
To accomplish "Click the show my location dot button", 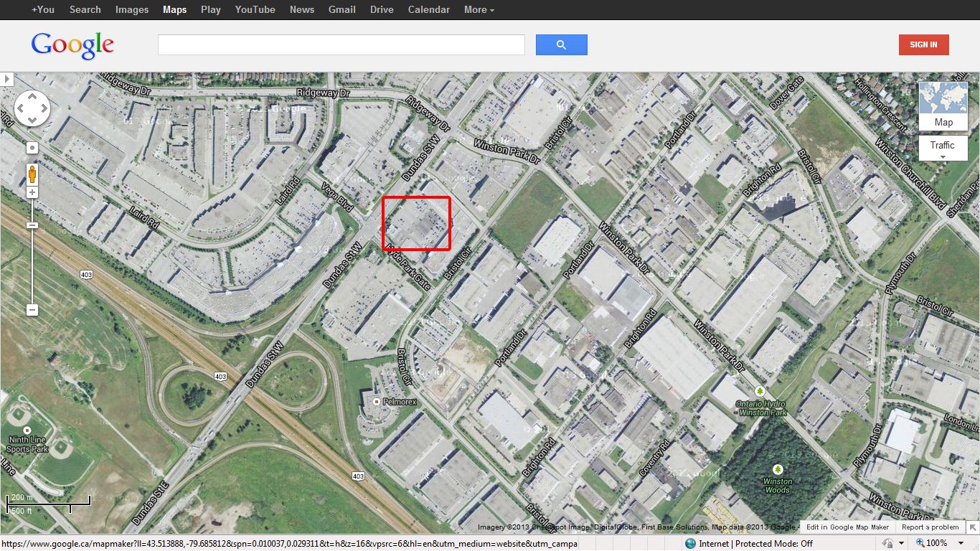I will [x=32, y=148].
